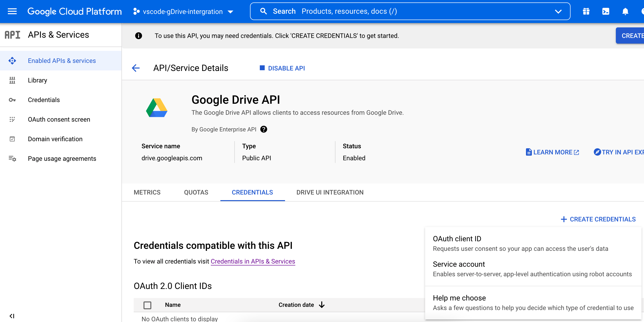Toggle the select-all checkbox in OAuth table
The image size is (644, 322).
pos(147,305)
